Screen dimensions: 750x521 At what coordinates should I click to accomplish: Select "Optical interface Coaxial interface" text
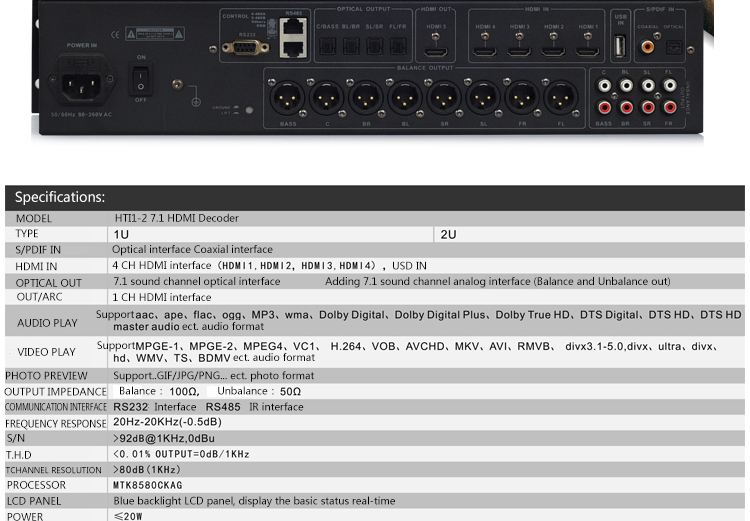pos(192,249)
